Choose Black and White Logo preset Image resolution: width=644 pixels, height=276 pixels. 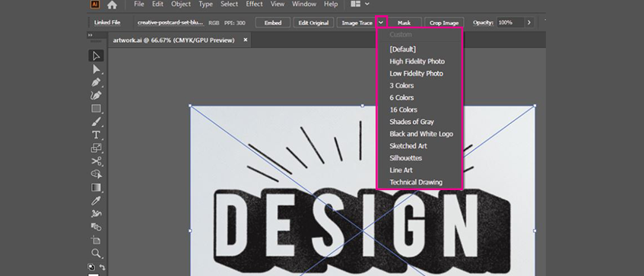(x=421, y=134)
